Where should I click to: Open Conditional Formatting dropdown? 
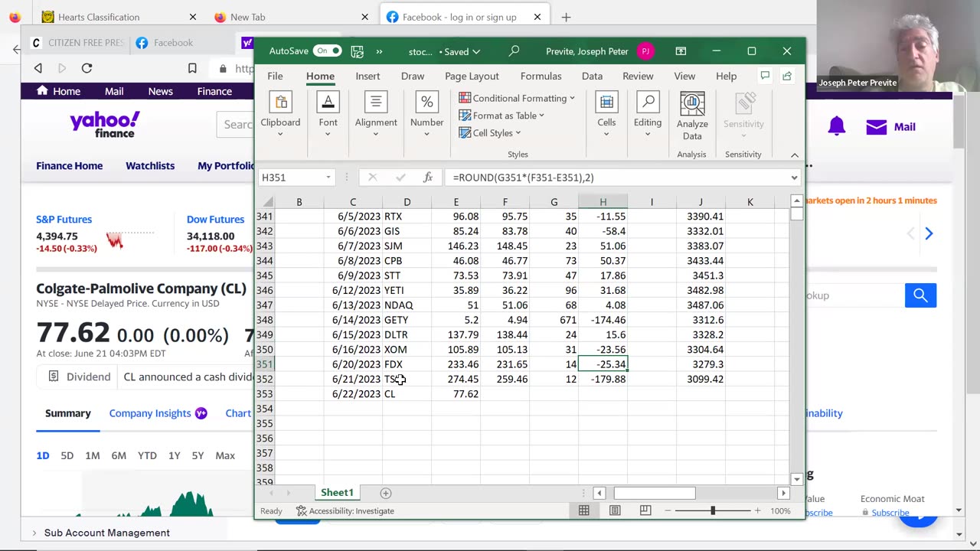[517, 98]
